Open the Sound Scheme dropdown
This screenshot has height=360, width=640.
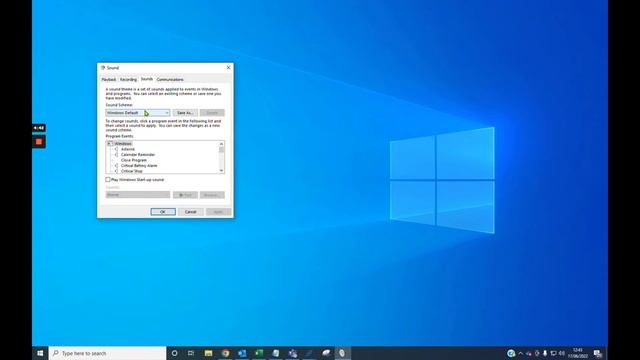pyautogui.click(x=138, y=113)
